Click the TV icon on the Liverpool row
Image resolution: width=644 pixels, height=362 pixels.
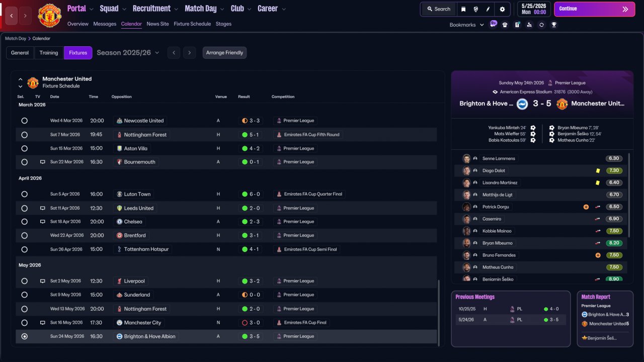coord(43,281)
